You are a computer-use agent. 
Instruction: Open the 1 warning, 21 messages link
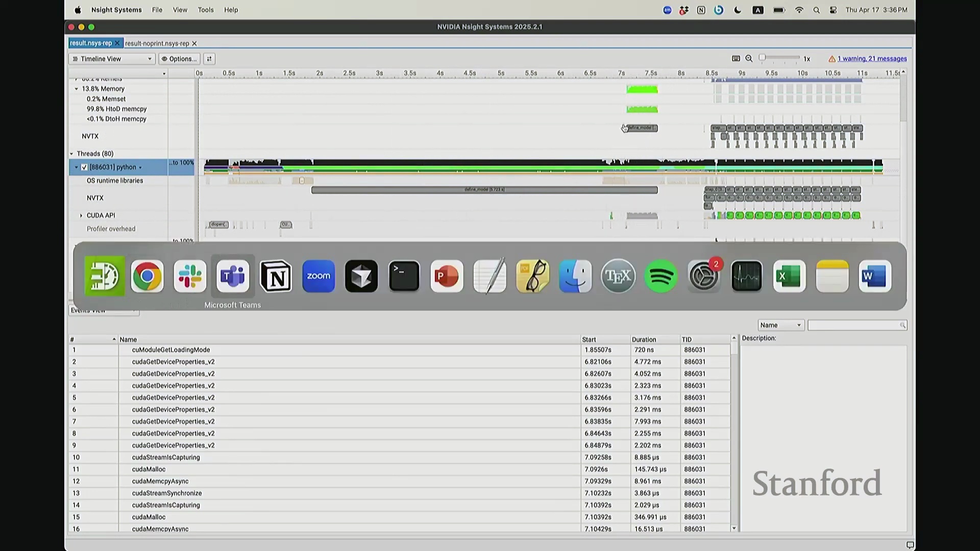pyautogui.click(x=872, y=59)
